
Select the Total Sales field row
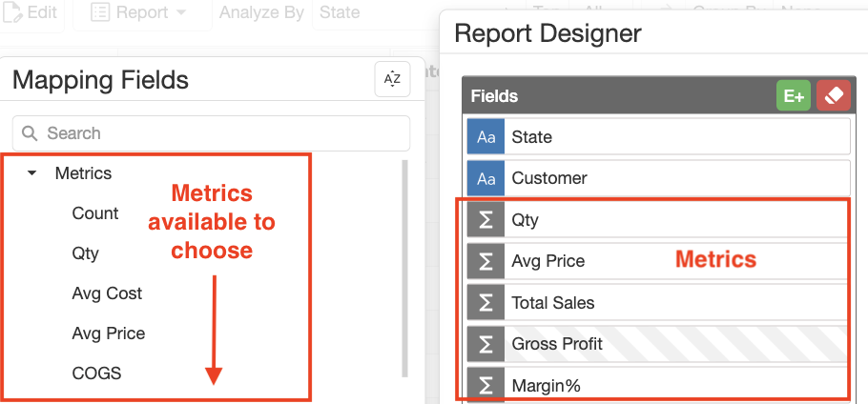pyautogui.click(x=659, y=303)
